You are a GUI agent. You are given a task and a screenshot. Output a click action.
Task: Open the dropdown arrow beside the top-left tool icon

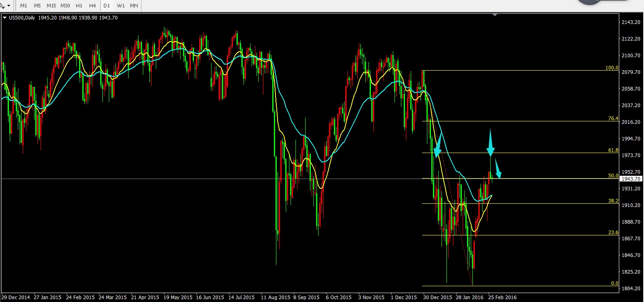(9, 6)
